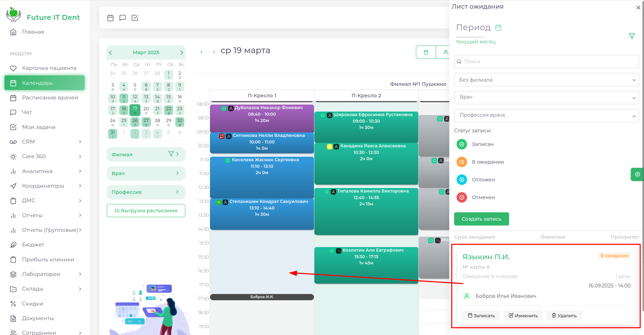The height and width of the screenshot is (335, 644).
Task: Go to next month in mini calendar
Action: pyautogui.click(x=182, y=52)
